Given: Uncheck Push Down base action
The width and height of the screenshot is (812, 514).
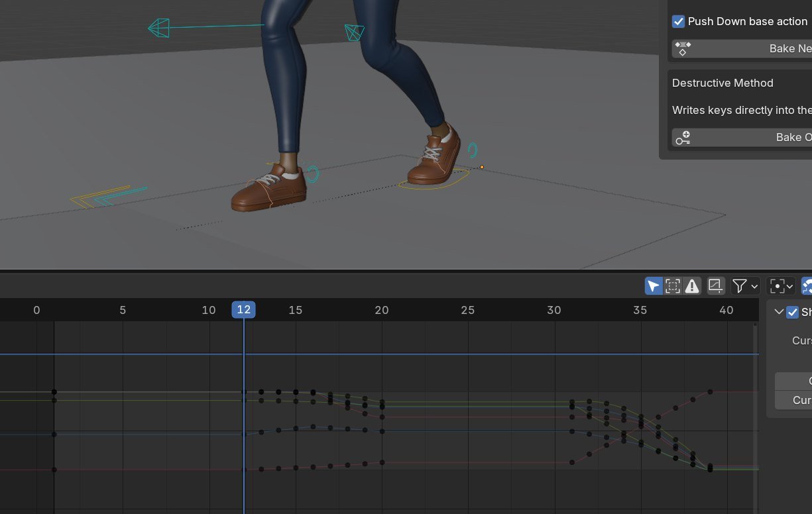Looking at the screenshot, I should (x=678, y=22).
